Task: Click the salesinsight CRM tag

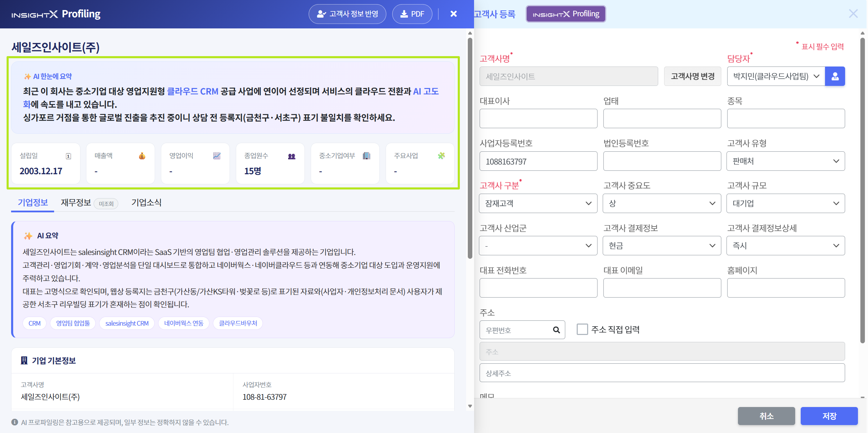Action: click(127, 323)
